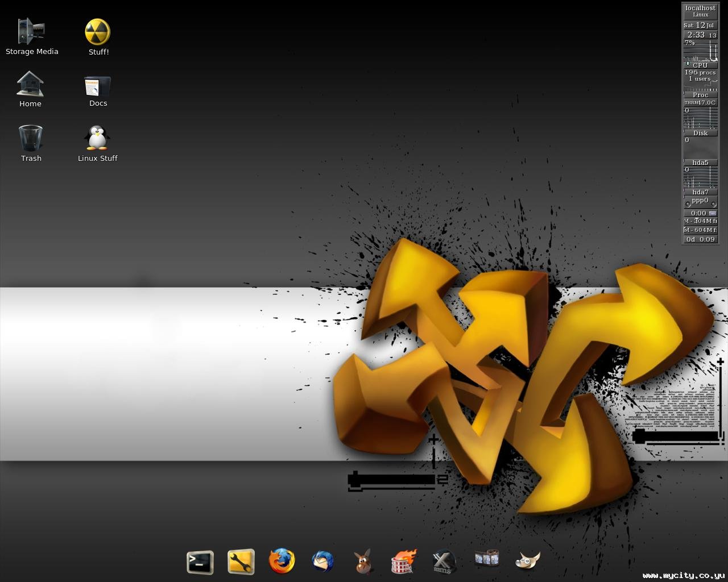Open the Stuff! radioactive desktop icon
The image size is (728, 582).
pos(98,32)
